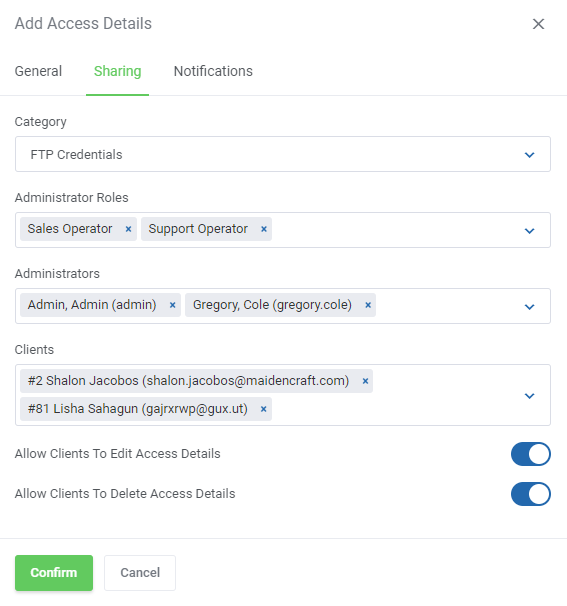Remove the Support Operator role tag
Image resolution: width=567 pixels, height=606 pixels.
click(264, 229)
